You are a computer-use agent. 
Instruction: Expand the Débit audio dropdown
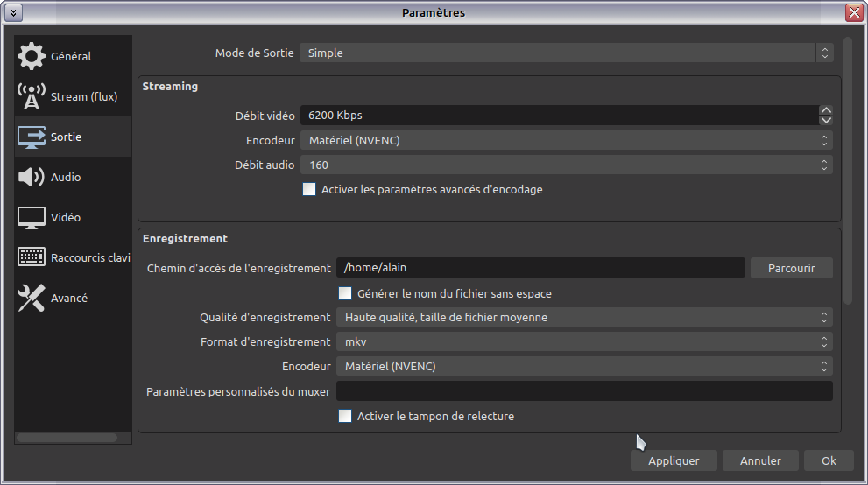click(x=566, y=165)
